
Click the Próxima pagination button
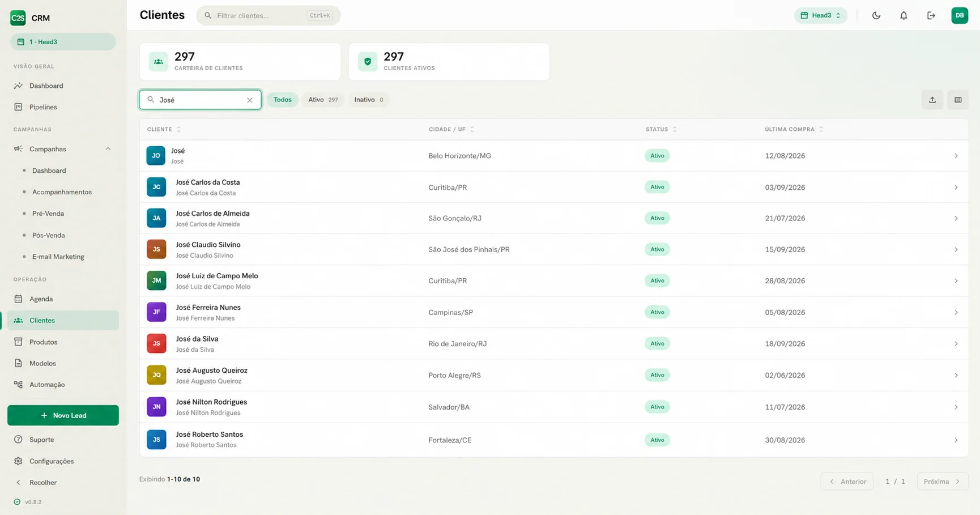[943, 482]
